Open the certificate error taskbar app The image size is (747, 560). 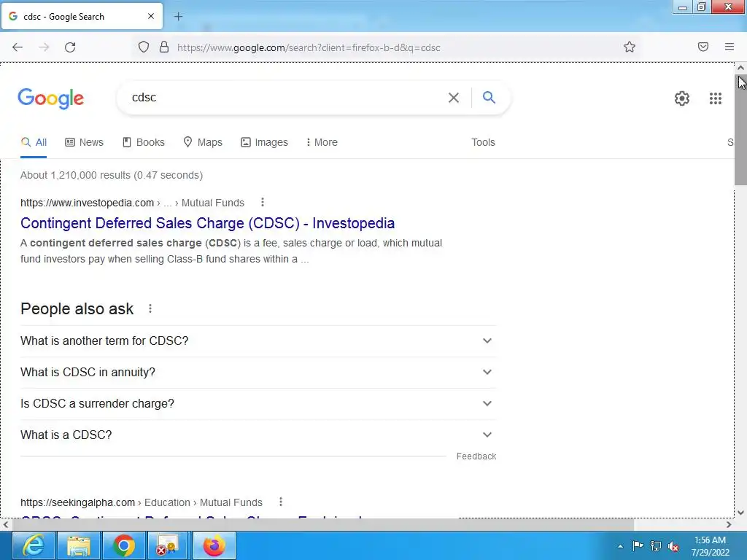point(169,545)
